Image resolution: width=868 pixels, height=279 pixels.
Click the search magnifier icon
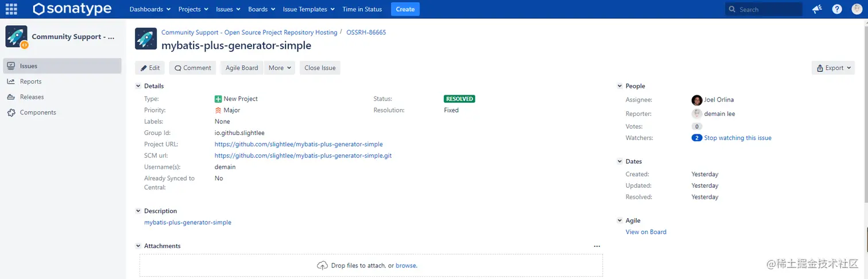click(x=733, y=10)
